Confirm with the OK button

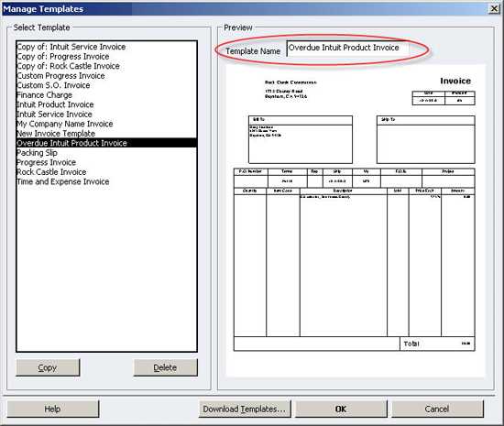click(341, 409)
